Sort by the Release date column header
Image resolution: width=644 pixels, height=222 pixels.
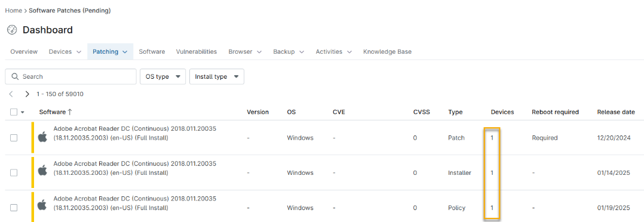616,112
